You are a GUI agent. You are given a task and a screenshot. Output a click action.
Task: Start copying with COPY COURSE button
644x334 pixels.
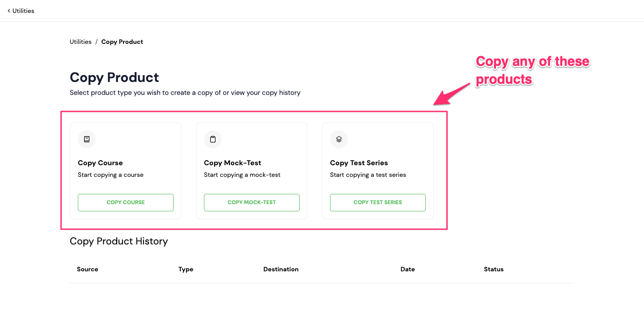pyautogui.click(x=126, y=202)
